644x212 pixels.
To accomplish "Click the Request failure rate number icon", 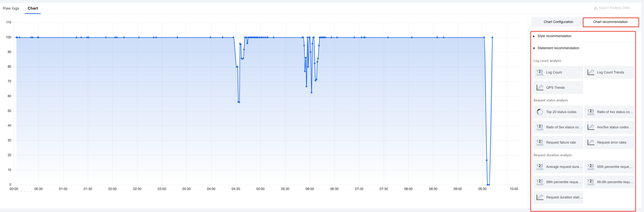I will coord(540,142).
